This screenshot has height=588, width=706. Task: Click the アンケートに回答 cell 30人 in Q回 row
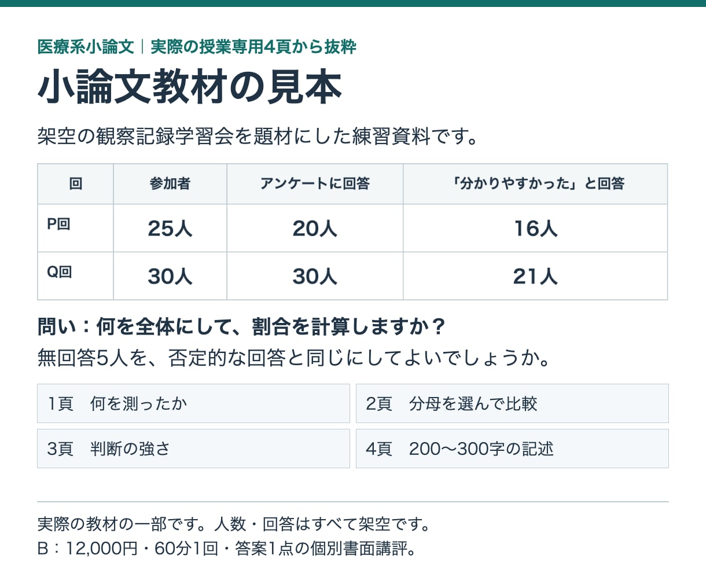(x=315, y=277)
